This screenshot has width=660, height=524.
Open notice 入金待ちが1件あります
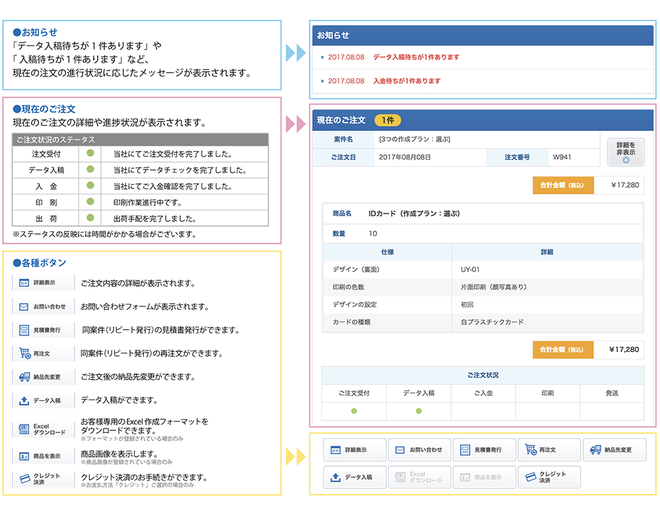pyautogui.click(x=407, y=81)
